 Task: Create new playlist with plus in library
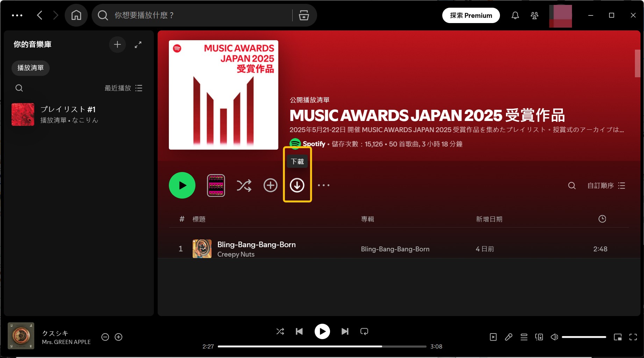click(117, 44)
